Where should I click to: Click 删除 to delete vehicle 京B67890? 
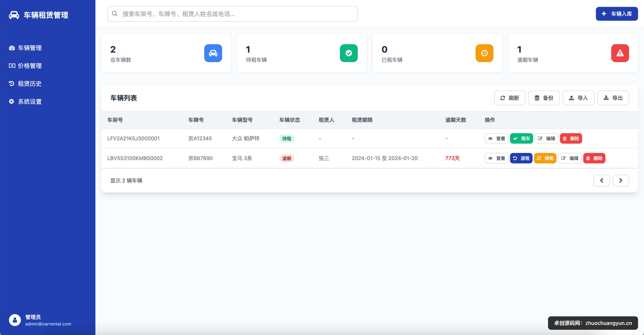(594, 158)
